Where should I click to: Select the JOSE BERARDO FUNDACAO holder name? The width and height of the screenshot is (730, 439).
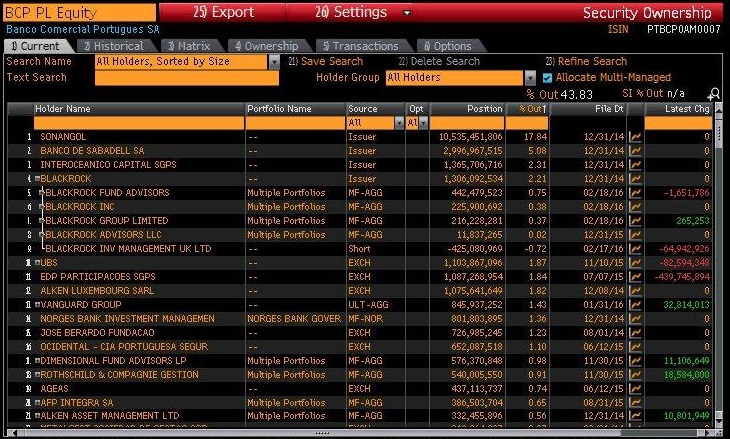[97, 332]
